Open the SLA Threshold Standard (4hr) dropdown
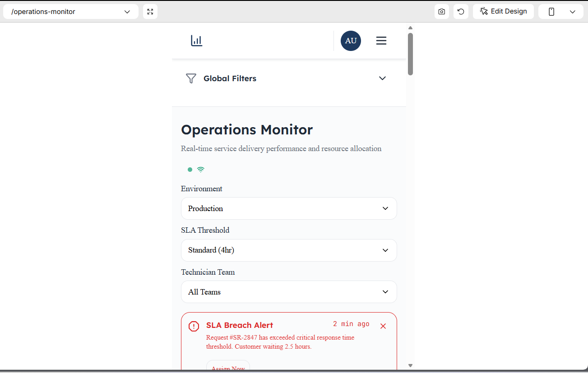 289,250
